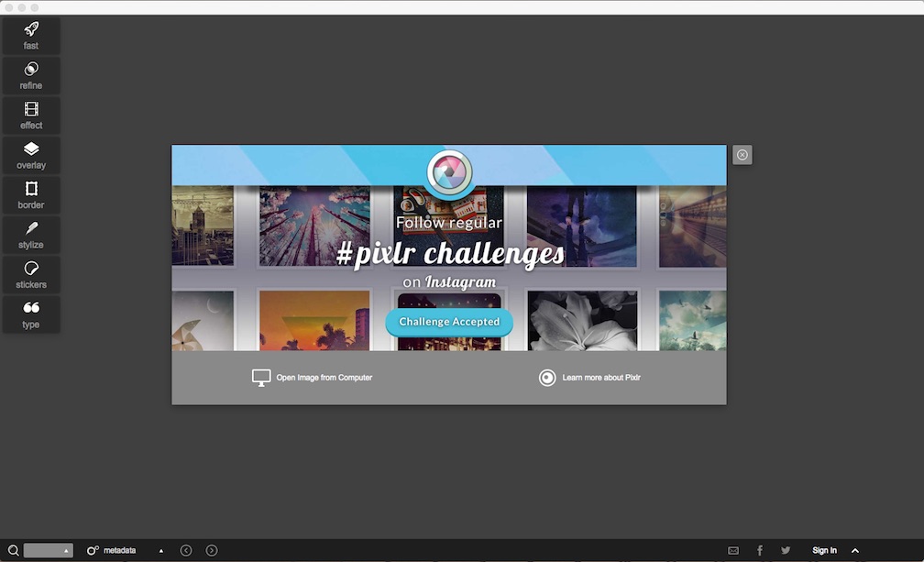Click the black-and-white lily thumbnail
924x562 pixels.
tap(582, 321)
